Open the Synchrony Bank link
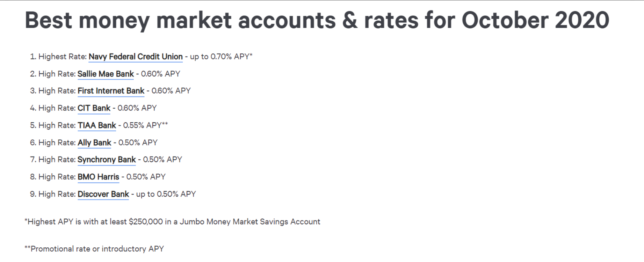Screen dimensions: 644x262 107,160
